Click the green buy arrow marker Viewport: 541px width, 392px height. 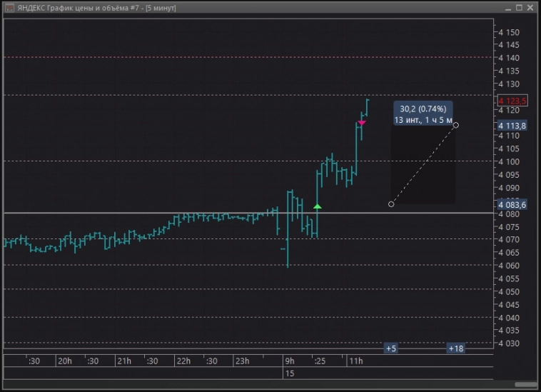tap(318, 207)
